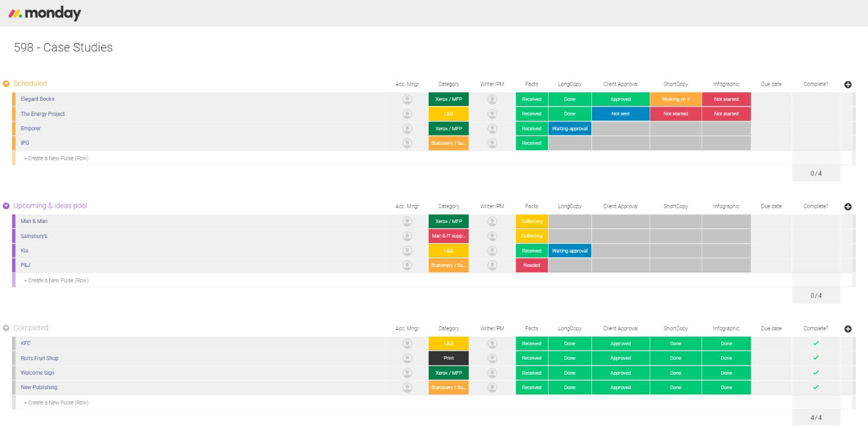Assign writer/PM for Kia

(492, 251)
